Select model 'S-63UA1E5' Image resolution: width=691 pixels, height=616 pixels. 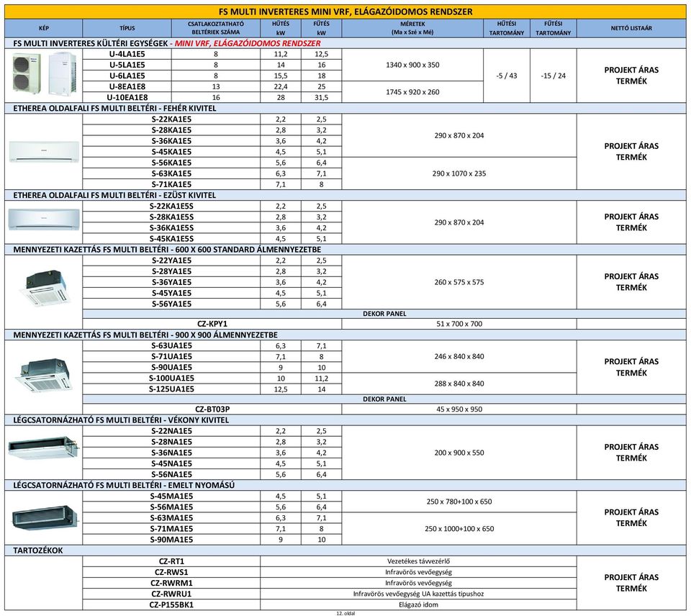pyautogui.click(x=171, y=345)
